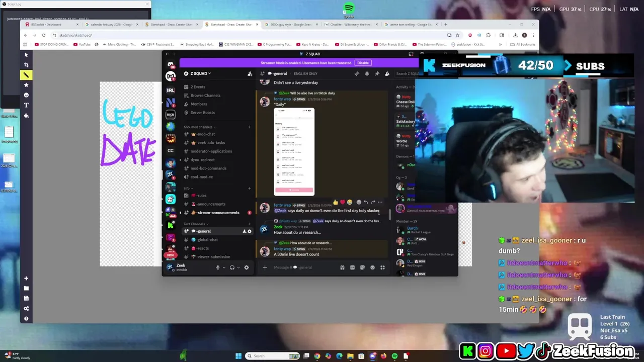Select the Sketchpad star shapes tool
The width and height of the screenshot is (644, 362).
pyautogui.click(x=26, y=85)
